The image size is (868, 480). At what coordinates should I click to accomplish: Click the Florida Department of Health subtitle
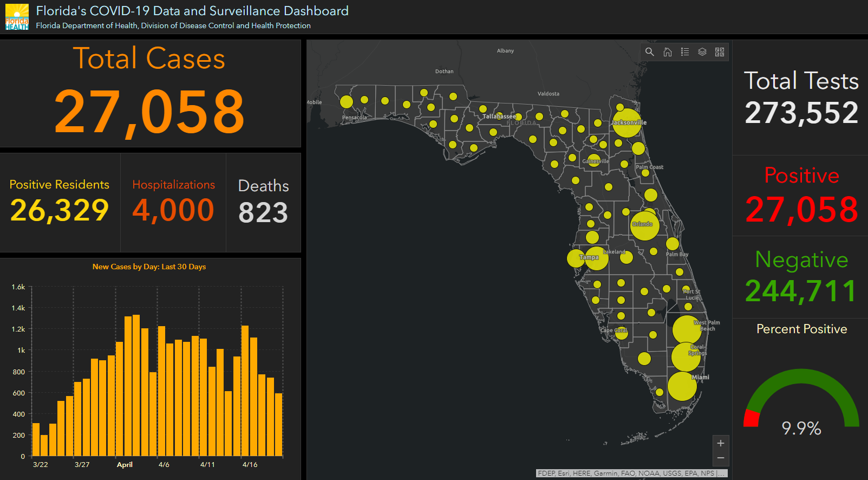click(173, 25)
